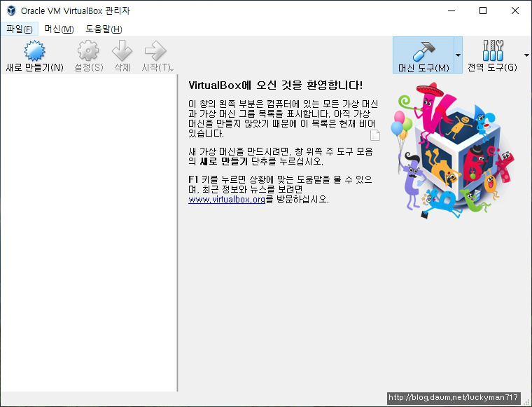Image resolution: width=532 pixels, height=407 pixels.
Task: Select the 머신 도구(M) hammer button
Action: pyautogui.click(x=423, y=55)
